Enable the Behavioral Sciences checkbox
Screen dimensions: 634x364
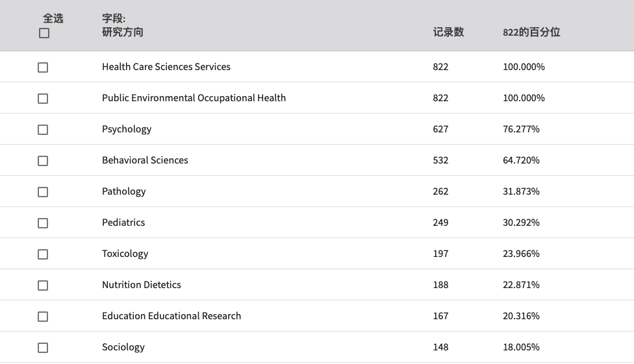click(x=43, y=161)
